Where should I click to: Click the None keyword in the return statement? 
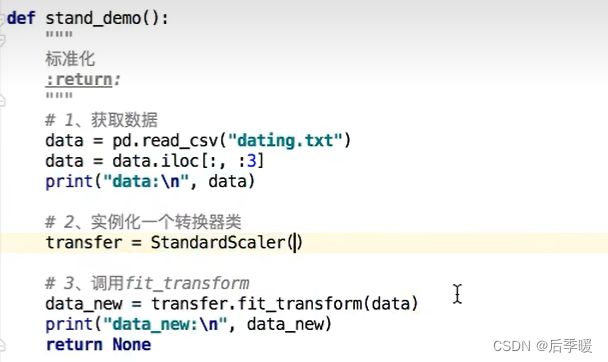pos(132,345)
